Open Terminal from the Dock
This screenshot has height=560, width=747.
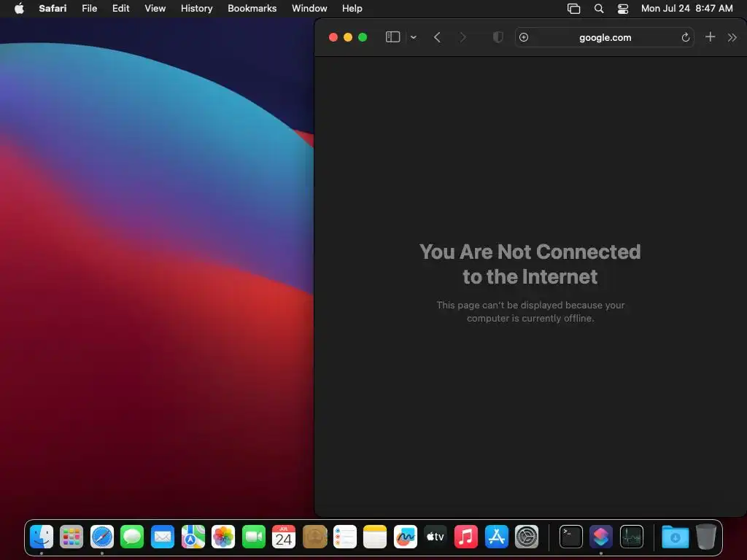coord(570,537)
